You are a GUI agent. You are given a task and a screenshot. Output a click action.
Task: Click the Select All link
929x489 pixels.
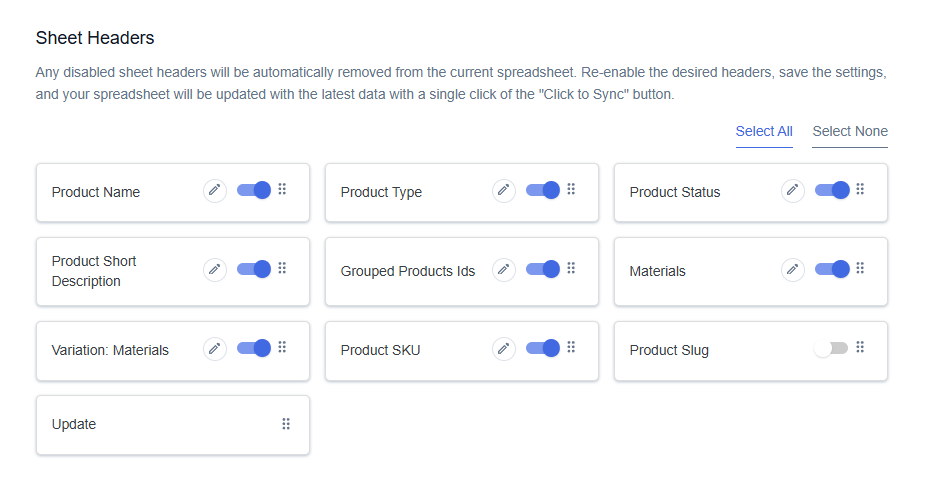764,132
